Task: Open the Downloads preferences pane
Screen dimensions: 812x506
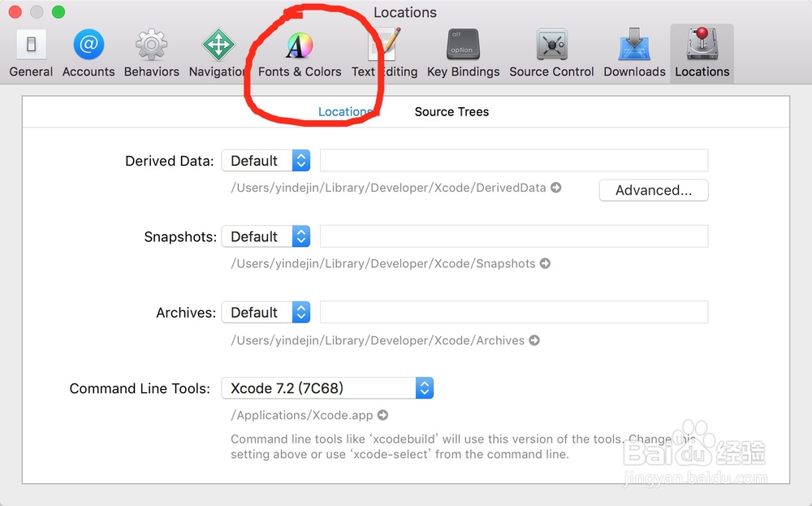Action: (x=634, y=54)
